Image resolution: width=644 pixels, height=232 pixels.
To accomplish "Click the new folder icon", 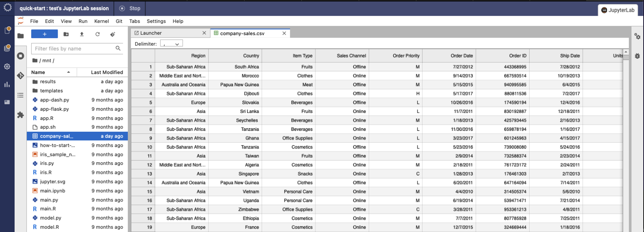I will pyautogui.click(x=66, y=34).
